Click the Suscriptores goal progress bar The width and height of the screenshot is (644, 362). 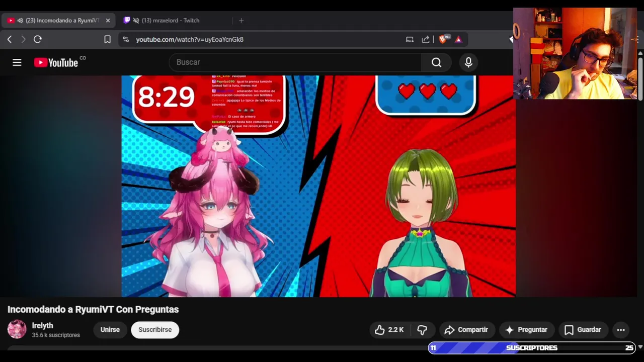pos(532,348)
